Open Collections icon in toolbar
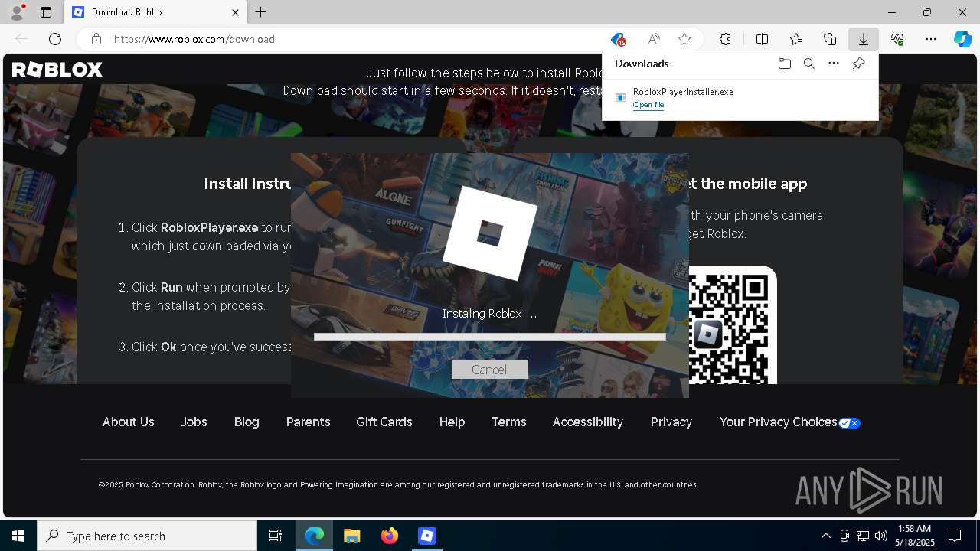 830,39
